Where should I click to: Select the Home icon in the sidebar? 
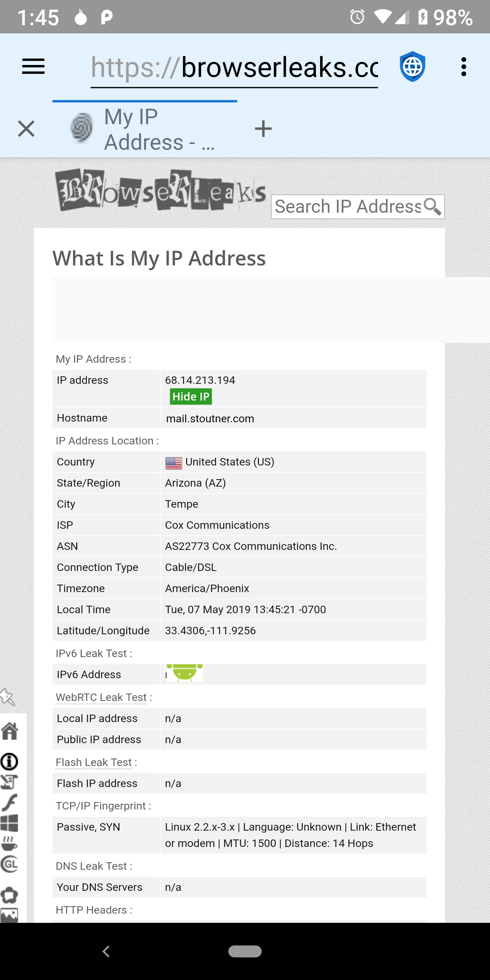(x=10, y=731)
